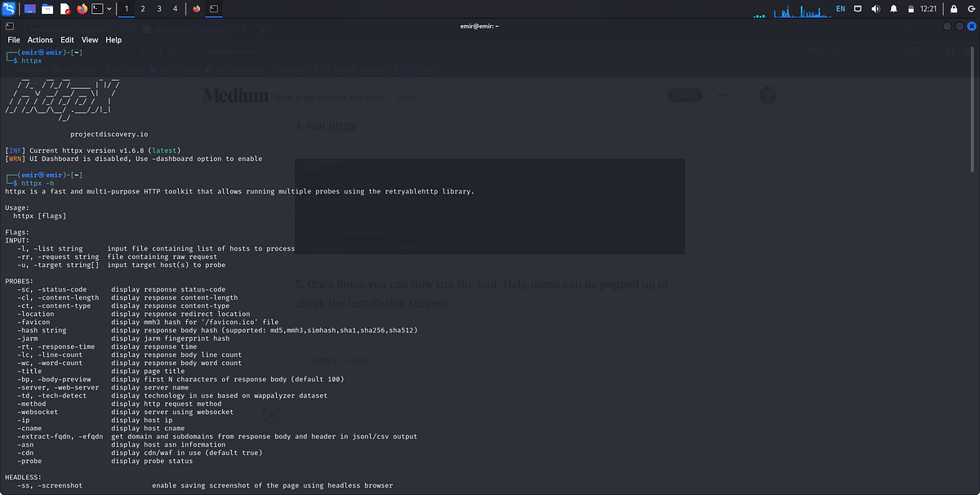This screenshot has height=495, width=980.
Task: Open the Actions menu in the terminal
Action: [x=40, y=39]
